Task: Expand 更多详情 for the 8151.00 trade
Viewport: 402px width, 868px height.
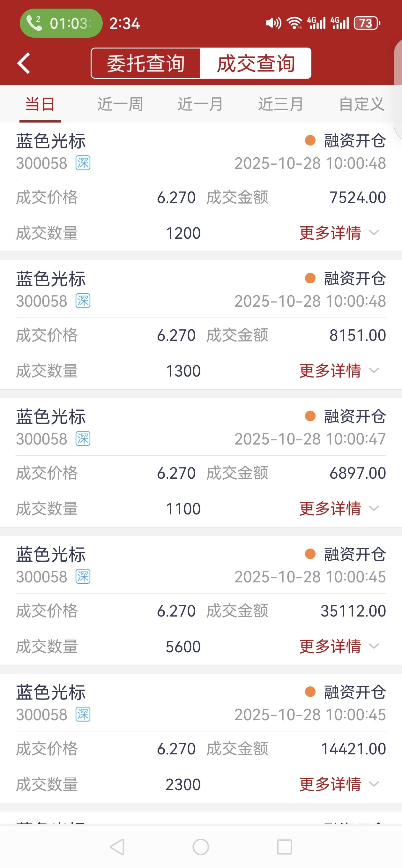Action: 339,370
